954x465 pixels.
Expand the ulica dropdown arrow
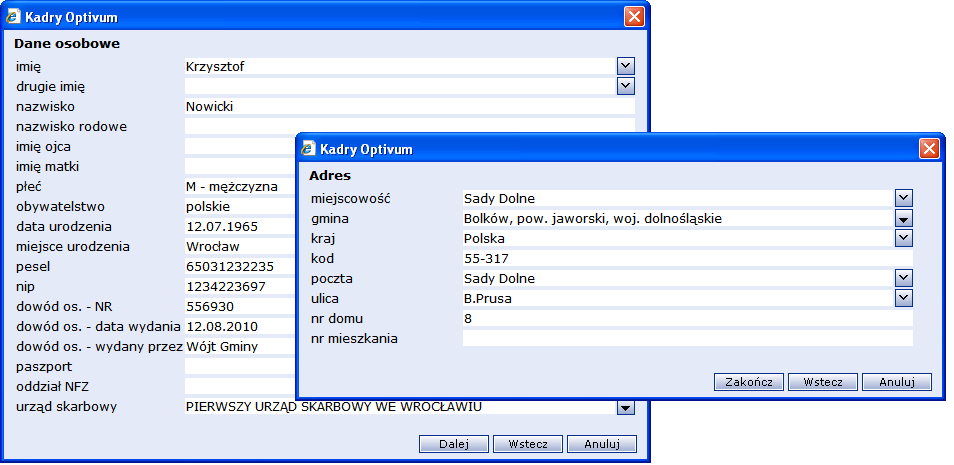904,298
